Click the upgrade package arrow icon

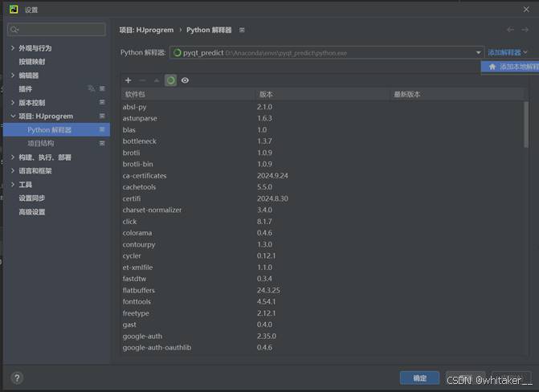pyautogui.click(x=157, y=80)
